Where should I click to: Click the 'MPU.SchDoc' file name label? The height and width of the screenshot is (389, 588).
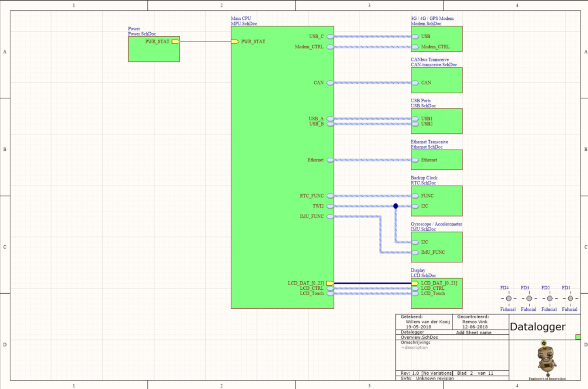pyautogui.click(x=244, y=24)
